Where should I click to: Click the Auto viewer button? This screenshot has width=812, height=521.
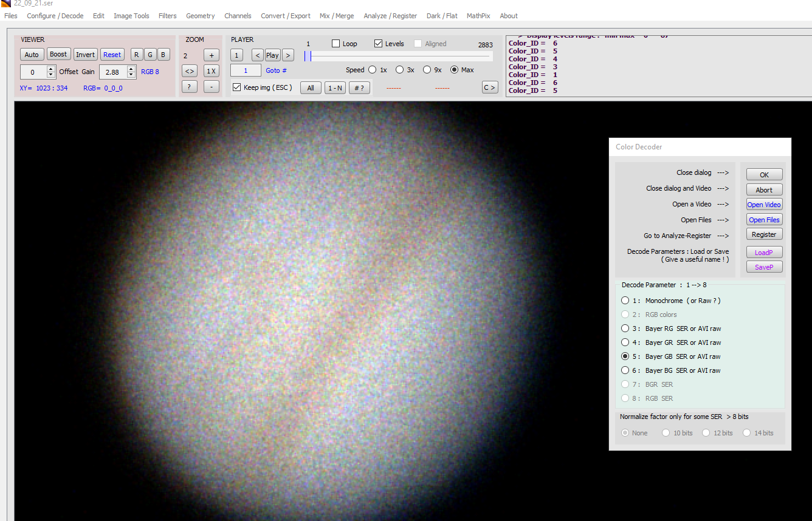(32, 55)
